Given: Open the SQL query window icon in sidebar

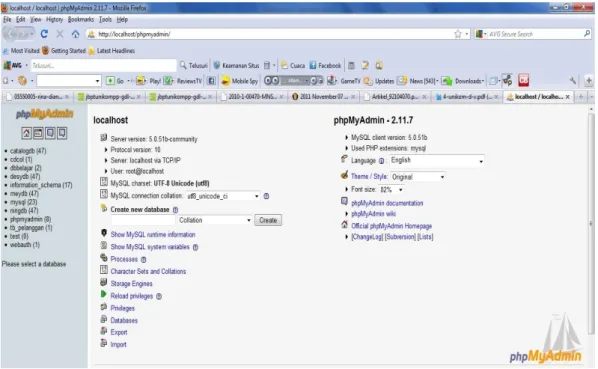Looking at the screenshot, I should coord(38,133).
